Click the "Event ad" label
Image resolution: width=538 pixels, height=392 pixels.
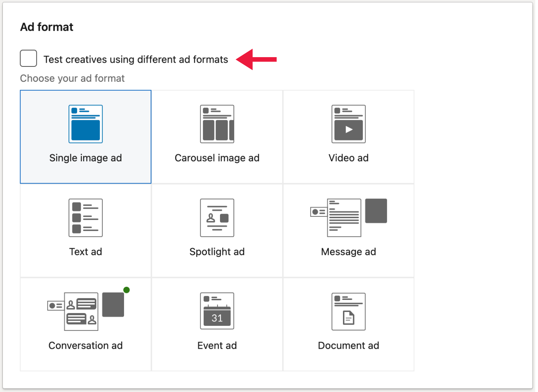217,345
